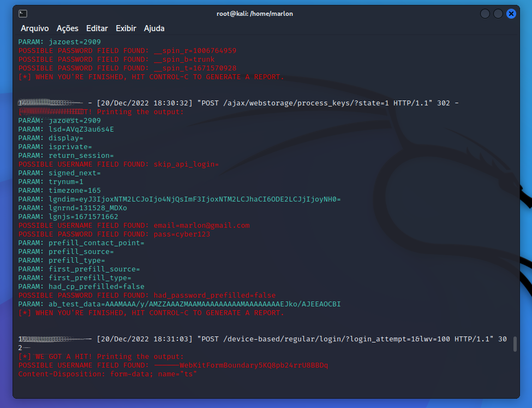The image size is (532, 408).
Task: Click the line skip_api_login=
Action: click(119, 164)
